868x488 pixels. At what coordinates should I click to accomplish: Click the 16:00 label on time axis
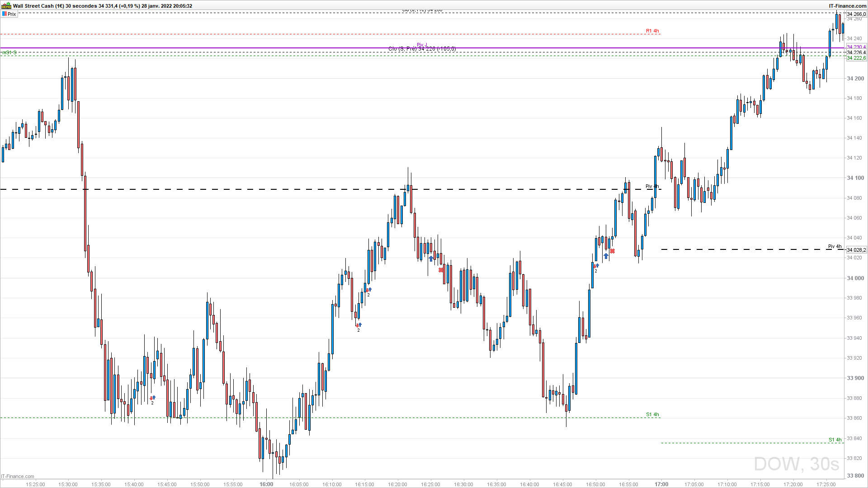[x=266, y=484]
